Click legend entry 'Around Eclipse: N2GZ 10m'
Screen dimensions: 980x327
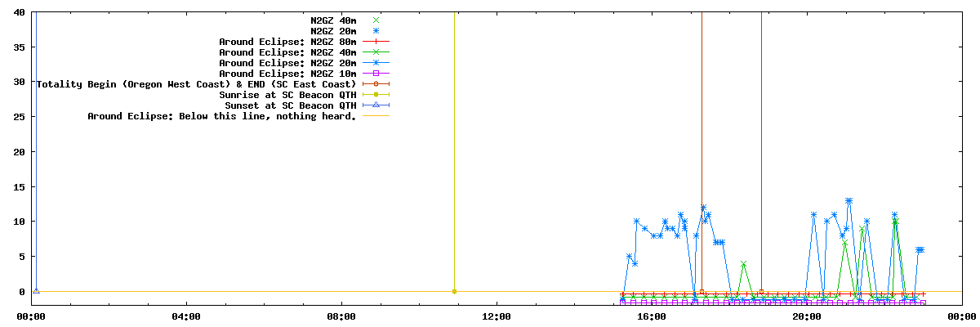pos(287,74)
